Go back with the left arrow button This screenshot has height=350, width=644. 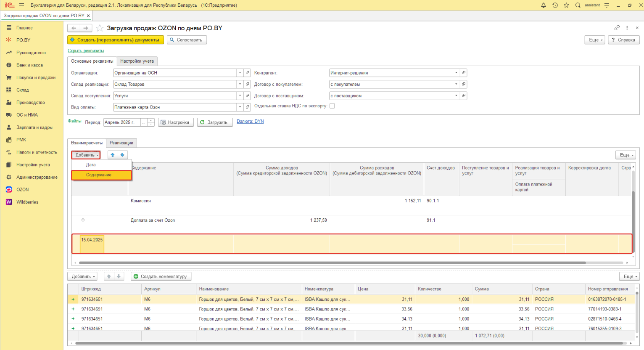point(74,28)
